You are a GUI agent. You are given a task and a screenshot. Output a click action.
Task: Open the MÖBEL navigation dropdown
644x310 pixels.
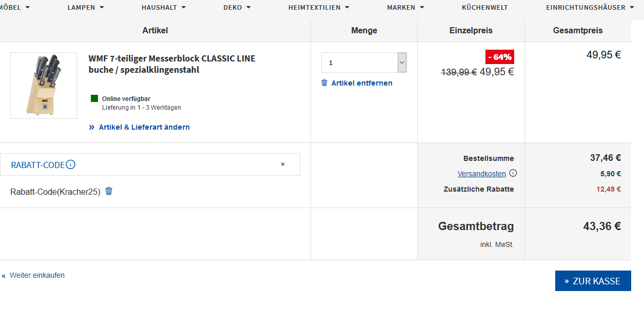click(x=15, y=7)
